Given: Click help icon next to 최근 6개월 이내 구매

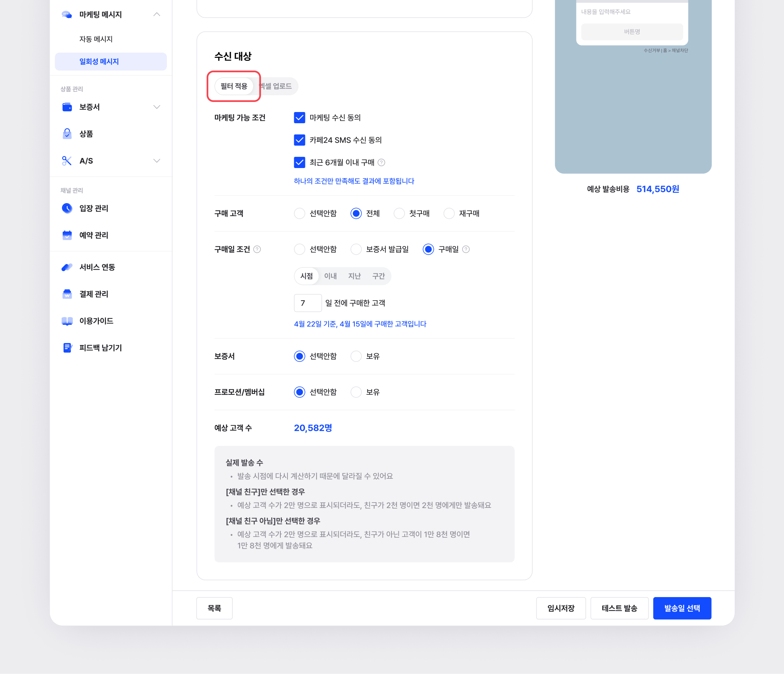Looking at the screenshot, I should pyautogui.click(x=382, y=163).
